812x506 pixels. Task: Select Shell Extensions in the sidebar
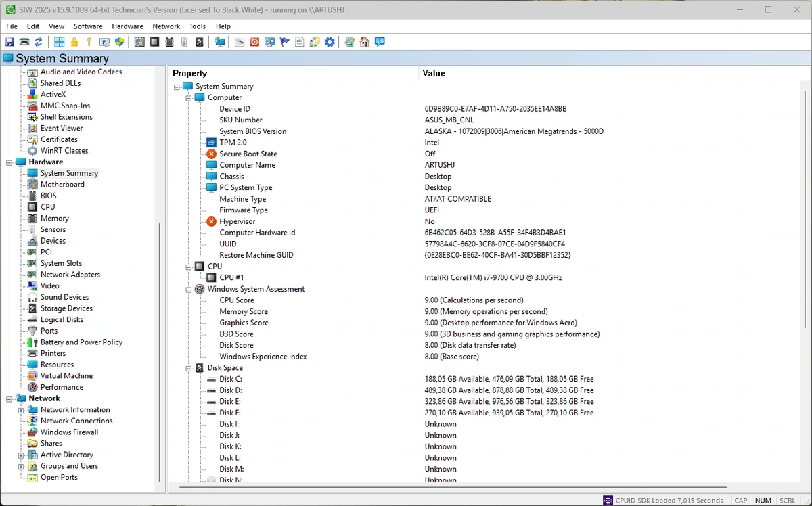[x=66, y=117]
